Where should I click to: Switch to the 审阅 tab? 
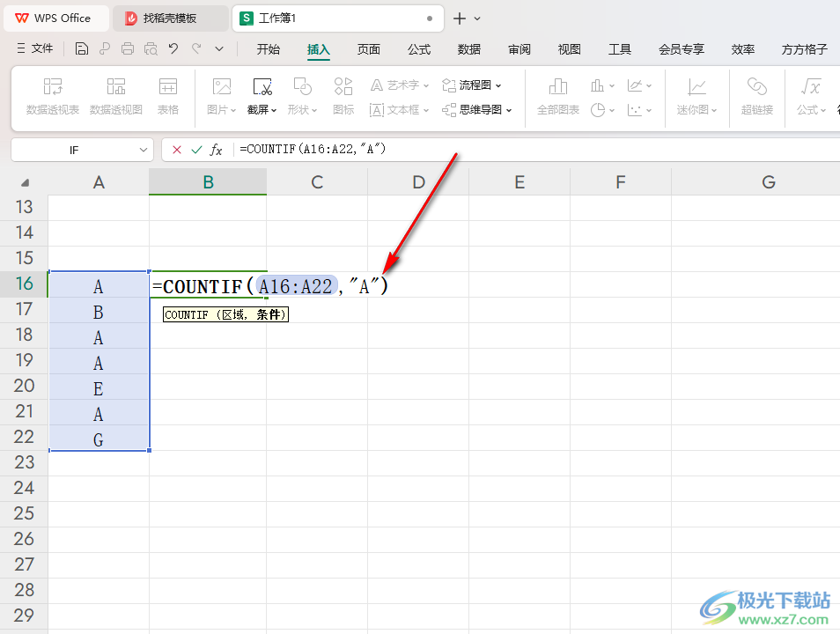click(519, 49)
